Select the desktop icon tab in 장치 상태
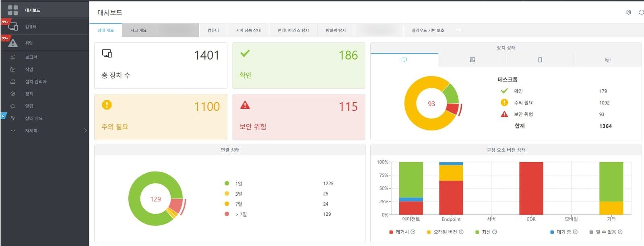The height and width of the screenshot is (246, 644). tap(404, 60)
